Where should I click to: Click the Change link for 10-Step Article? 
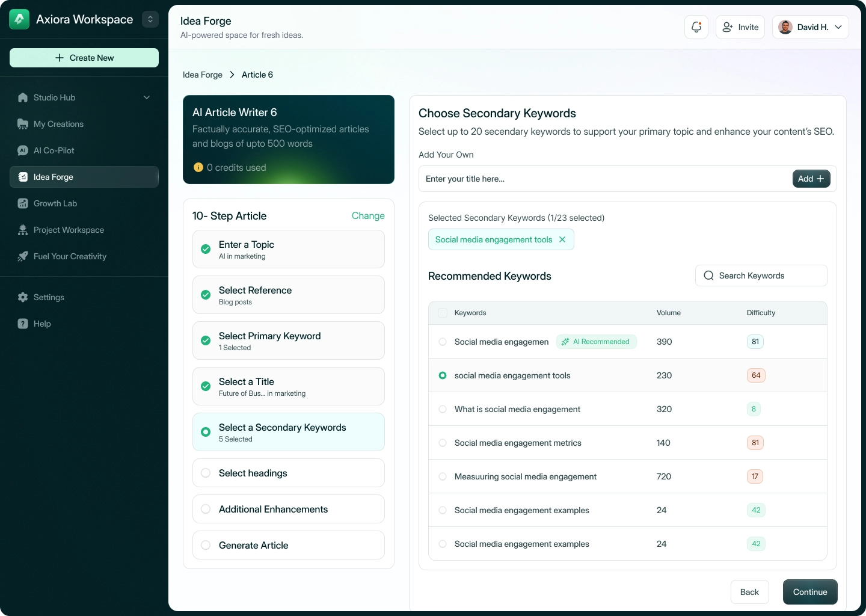pos(368,216)
